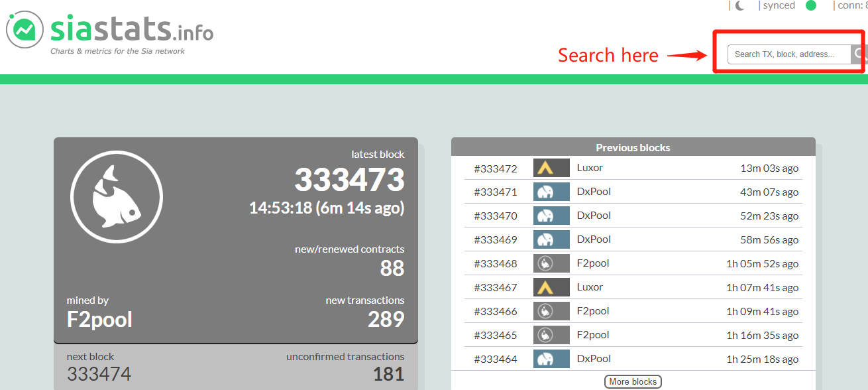
Task: Open block #333471 link
Action: [x=495, y=192]
